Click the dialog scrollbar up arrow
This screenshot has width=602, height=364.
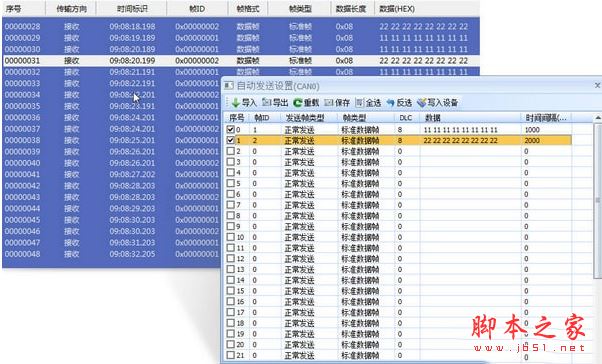[598, 118]
